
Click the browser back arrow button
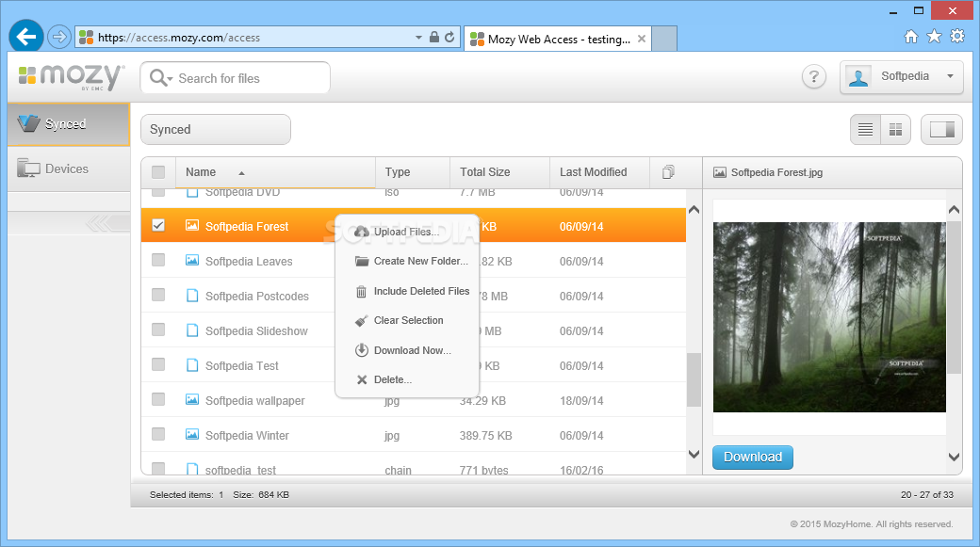[26, 37]
